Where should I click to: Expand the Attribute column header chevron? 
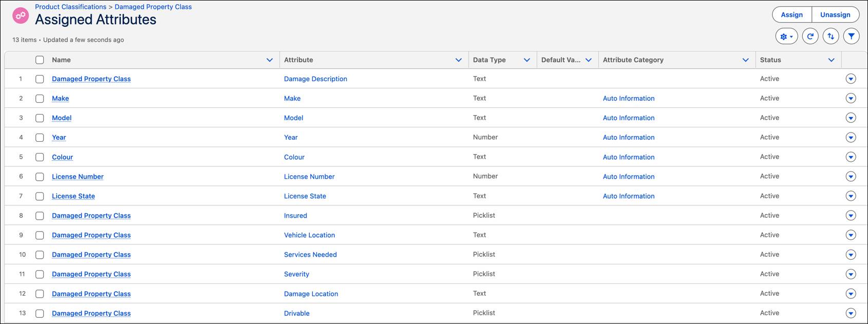(x=459, y=60)
